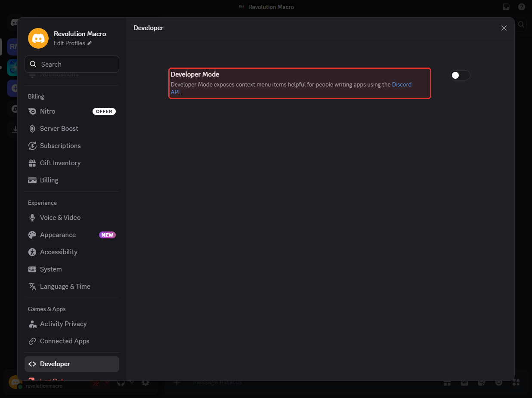Image resolution: width=532 pixels, height=398 pixels.
Task: Click the NEW badge beside Appearance
Action: pos(108,235)
